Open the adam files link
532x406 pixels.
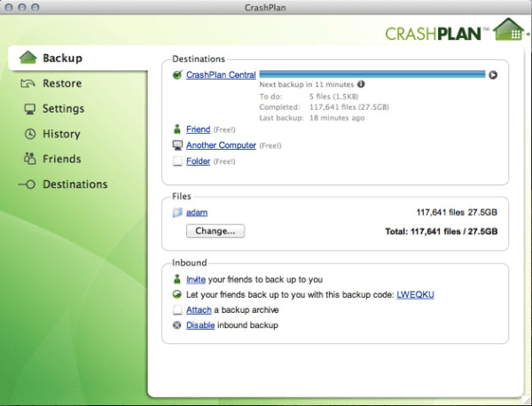point(197,213)
